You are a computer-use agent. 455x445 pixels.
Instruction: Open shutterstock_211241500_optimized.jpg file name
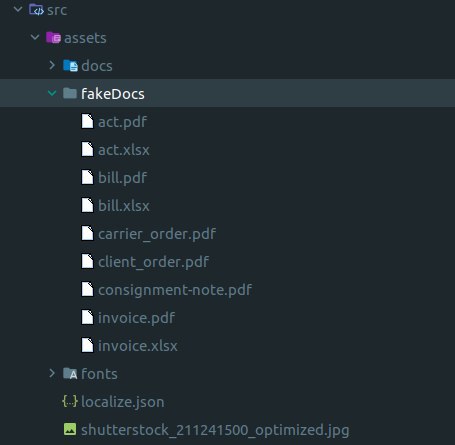pyautogui.click(x=215, y=430)
